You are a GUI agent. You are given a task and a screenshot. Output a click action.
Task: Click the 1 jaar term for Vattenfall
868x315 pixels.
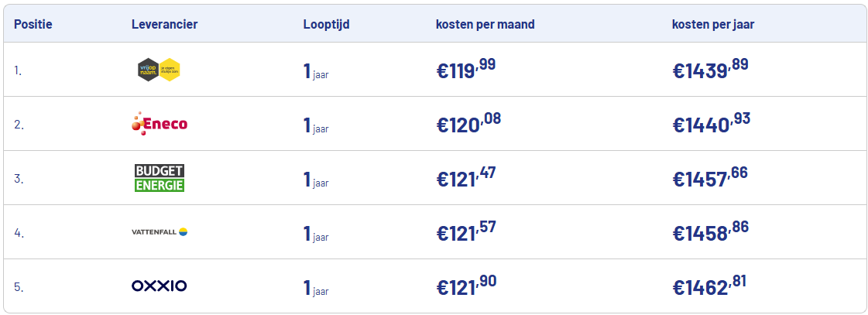(316, 233)
